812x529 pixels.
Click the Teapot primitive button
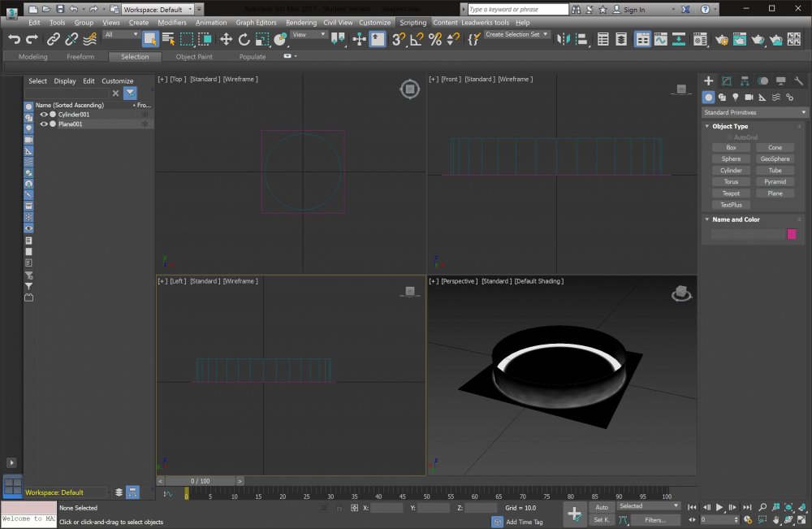(x=731, y=193)
